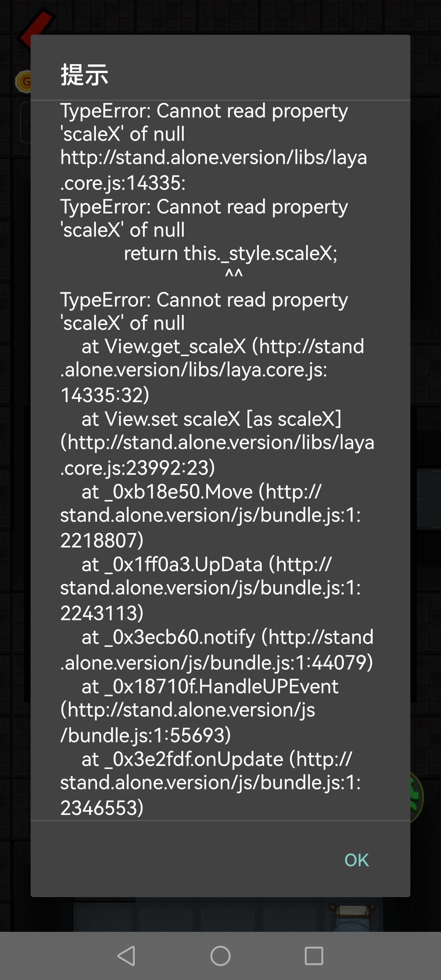Tap the 提示 dialog title

[85, 75]
